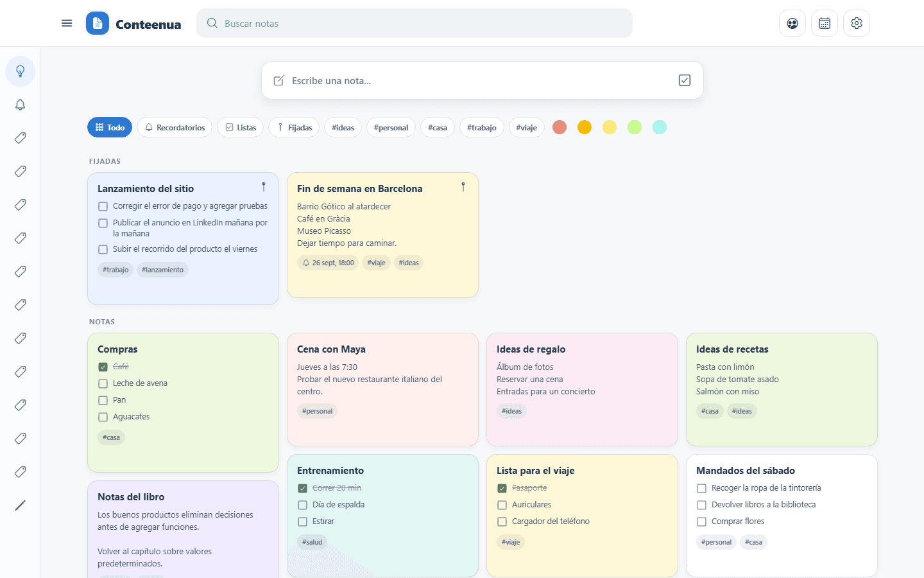Filter by the cyan color swatch
The width and height of the screenshot is (924, 578).
click(660, 127)
